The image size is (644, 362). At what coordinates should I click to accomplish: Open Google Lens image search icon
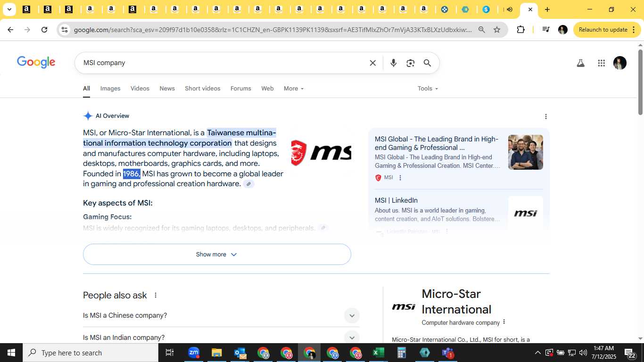[x=410, y=63]
